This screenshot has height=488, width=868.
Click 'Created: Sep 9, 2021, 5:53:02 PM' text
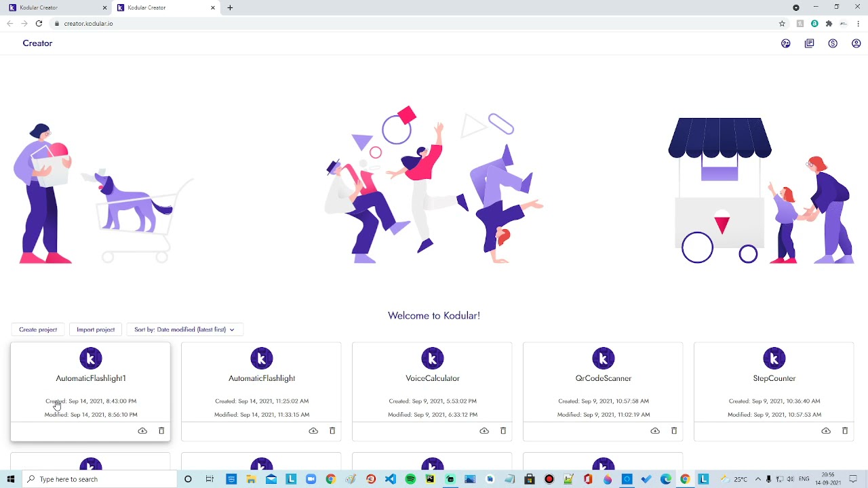click(x=433, y=401)
